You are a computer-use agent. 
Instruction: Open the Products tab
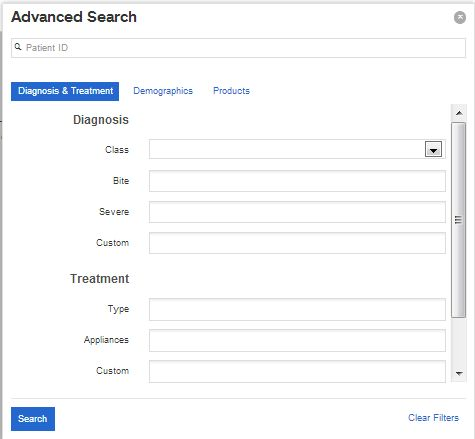point(231,91)
